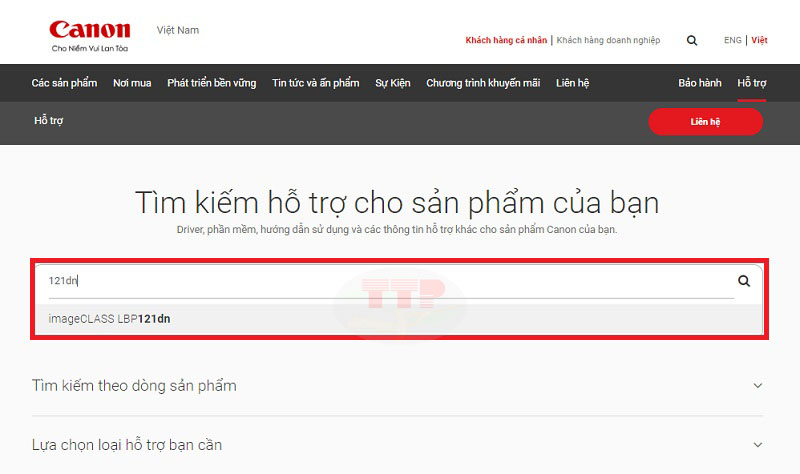Open the 'Phát triển bền vững' menu
The height and width of the screenshot is (474, 800).
[x=212, y=83]
